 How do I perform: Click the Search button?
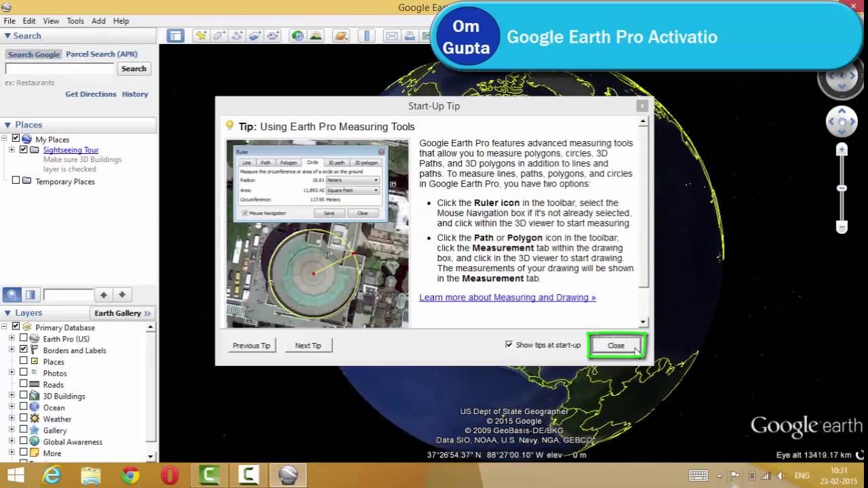(x=134, y=68)
